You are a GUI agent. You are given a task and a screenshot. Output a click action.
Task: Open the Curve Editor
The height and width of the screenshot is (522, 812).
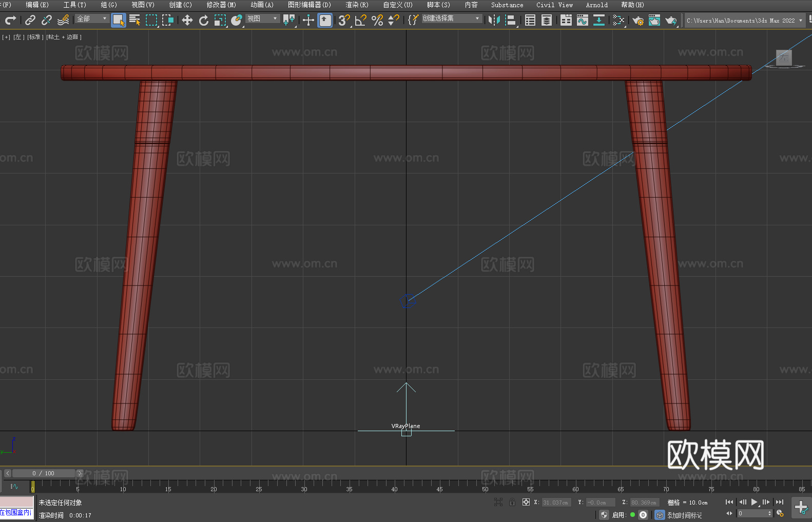[x=583, y=20]
